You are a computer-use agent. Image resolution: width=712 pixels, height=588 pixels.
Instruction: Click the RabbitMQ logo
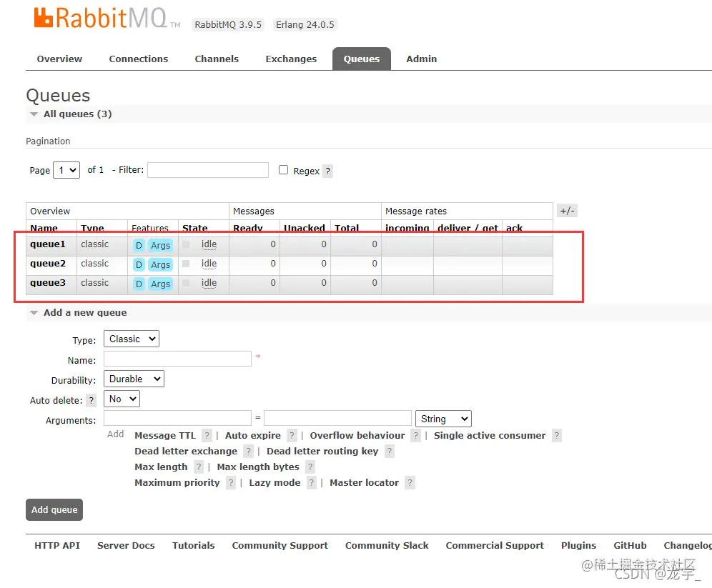[x=107, y=19]
